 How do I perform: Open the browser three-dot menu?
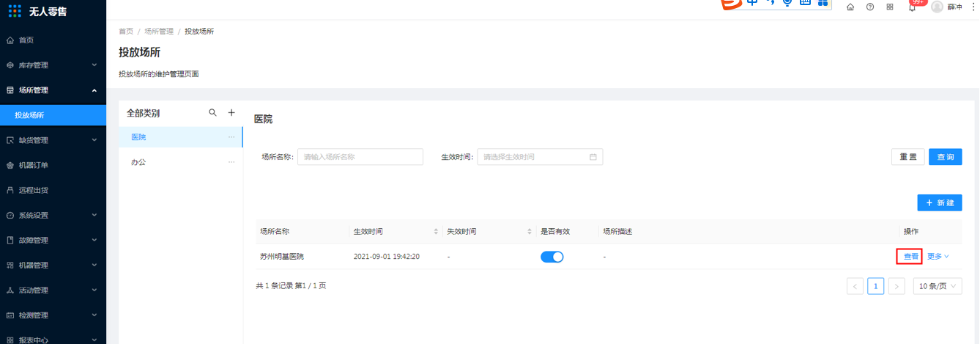coord(973,6)
